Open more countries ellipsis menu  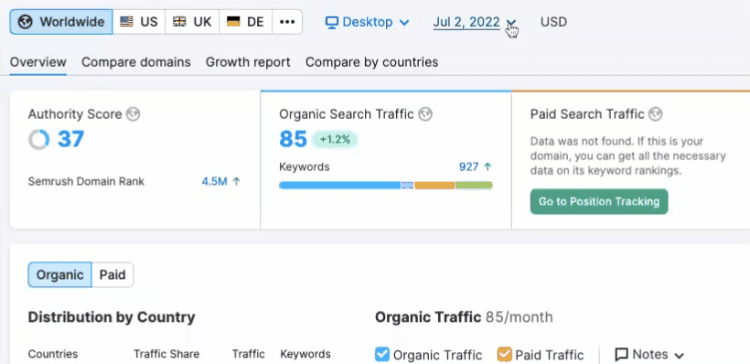(x=287, y=22)
